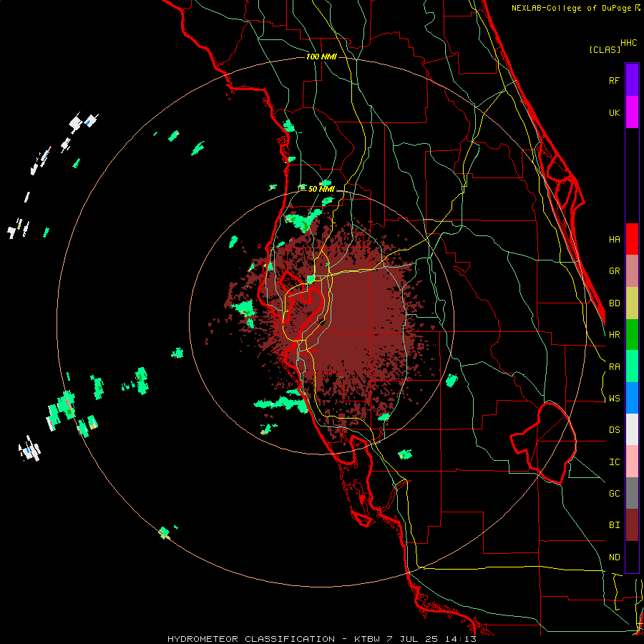The width and height of the screenshot is (644, 644).
Task: Click the 'RA' legend label
Action: pyautogui.click(x=615, y=367)
